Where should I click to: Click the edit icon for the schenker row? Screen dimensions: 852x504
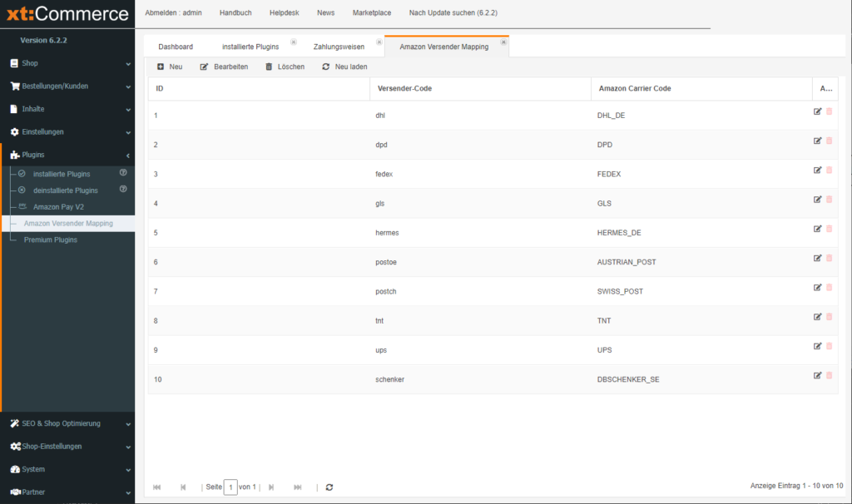[x=818, y=375]
